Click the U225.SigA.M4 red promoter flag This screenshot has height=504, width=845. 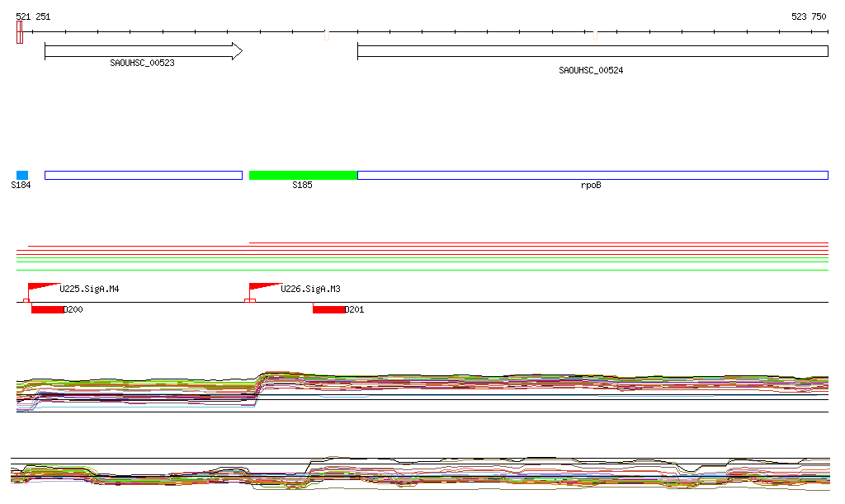(x=41, y=288)
